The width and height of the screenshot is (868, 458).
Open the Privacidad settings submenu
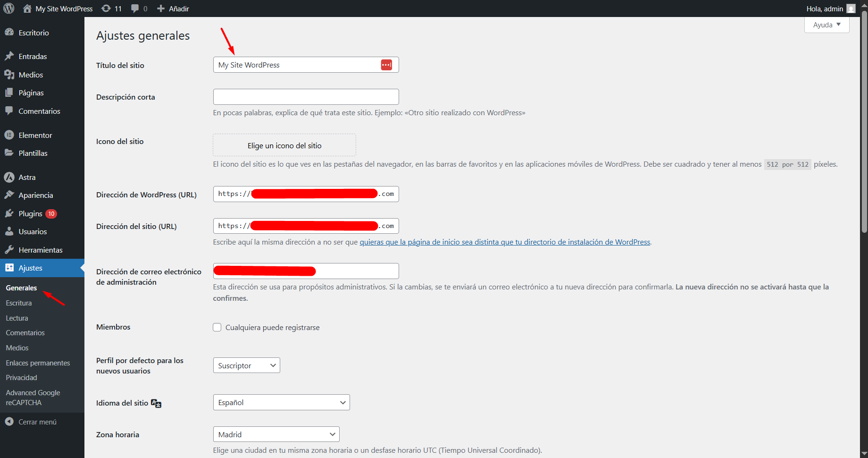[22, 378]
